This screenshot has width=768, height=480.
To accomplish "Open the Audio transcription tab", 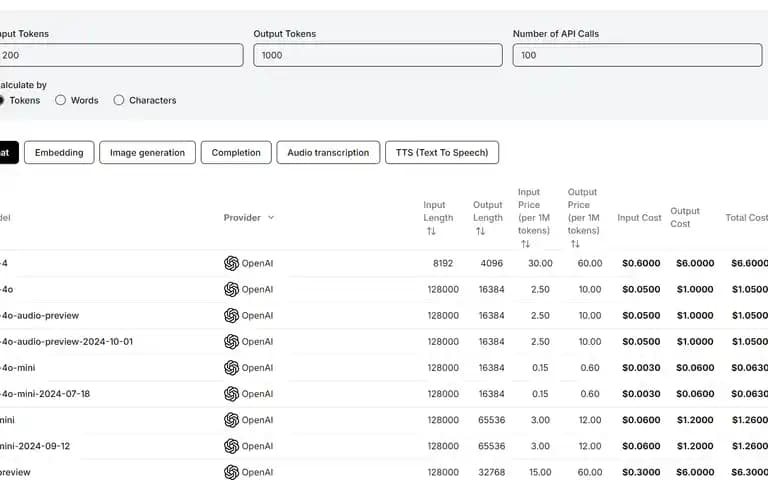I will [x=328, y=152].
